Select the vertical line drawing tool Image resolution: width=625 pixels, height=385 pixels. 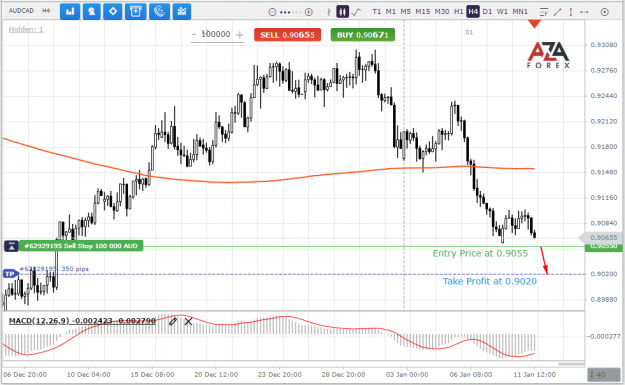pyautogui.click(x=571, y=12)
